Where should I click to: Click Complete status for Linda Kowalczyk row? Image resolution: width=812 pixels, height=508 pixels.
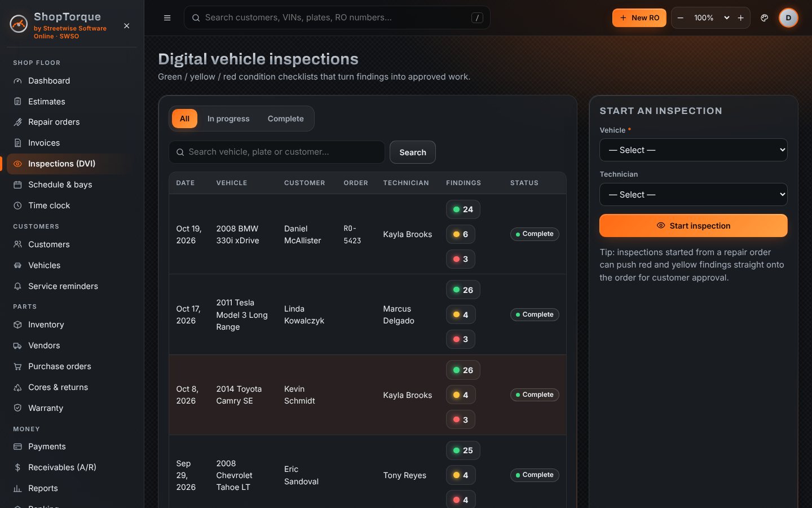tap(535, 314)
